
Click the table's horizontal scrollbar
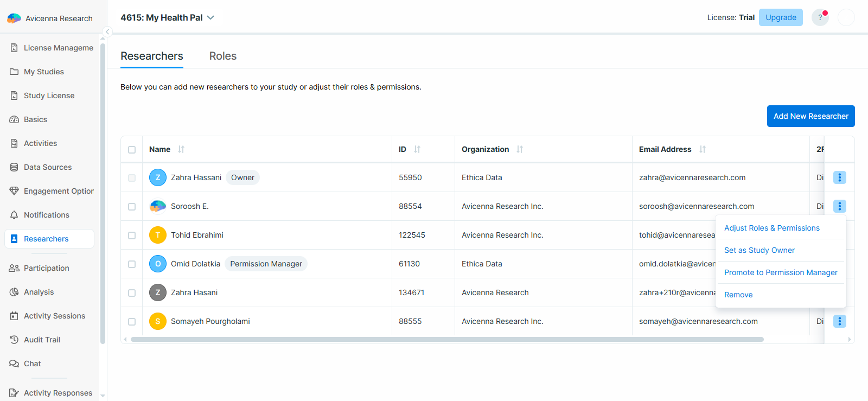(x=447, y=340)
